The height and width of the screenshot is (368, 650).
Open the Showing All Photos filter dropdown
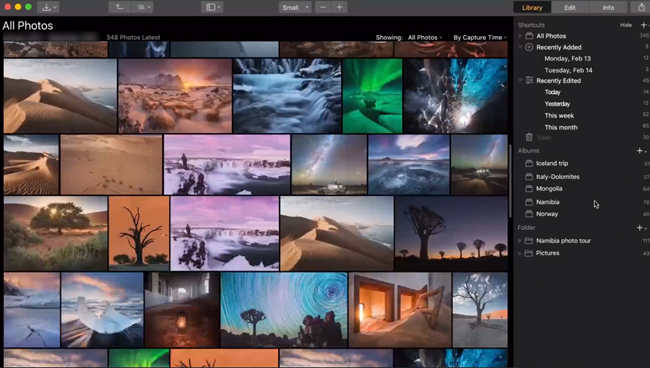point(424,37)
